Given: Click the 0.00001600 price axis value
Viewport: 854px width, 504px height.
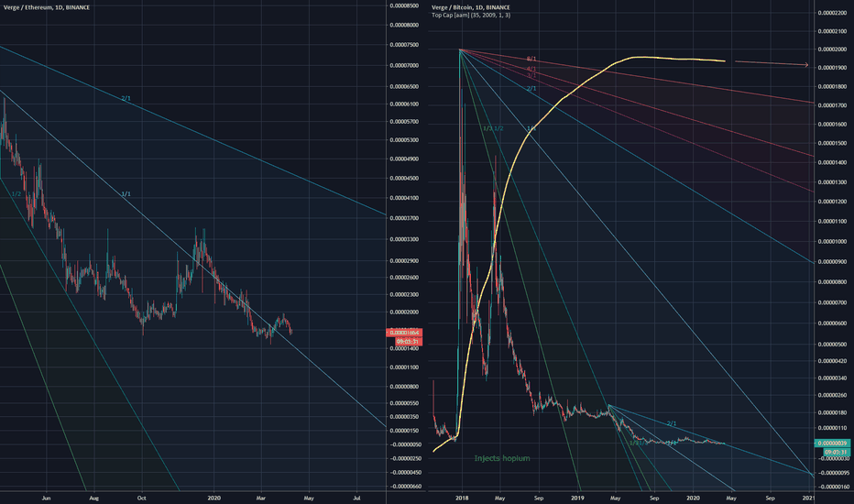Looking at the screenshot, I should click(x=833, y=125).
